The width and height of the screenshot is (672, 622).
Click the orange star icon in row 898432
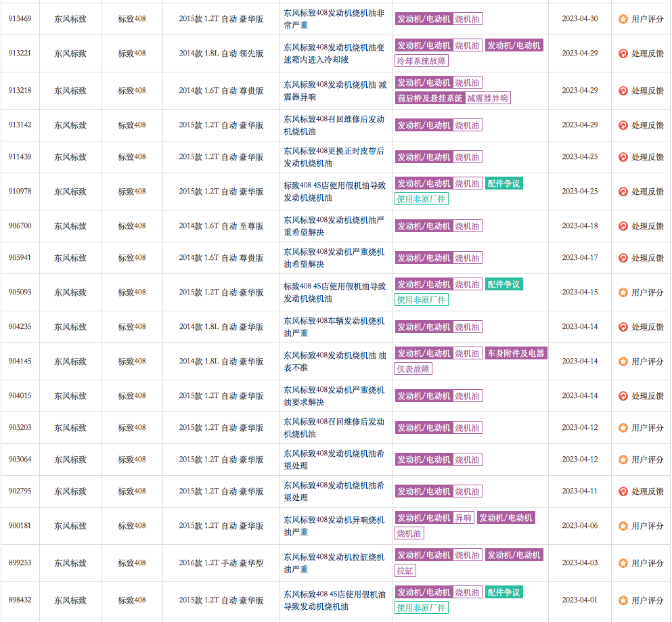coord(623,600)
